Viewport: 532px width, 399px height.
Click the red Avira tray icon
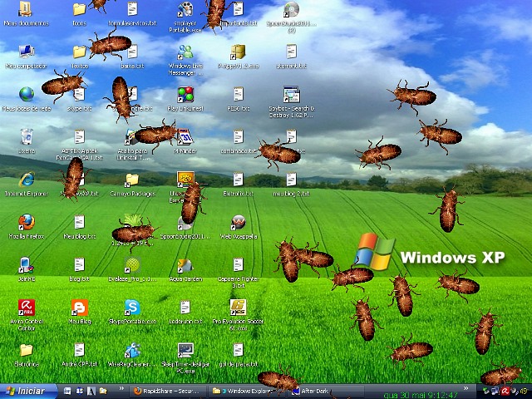[x=505, y=392]
